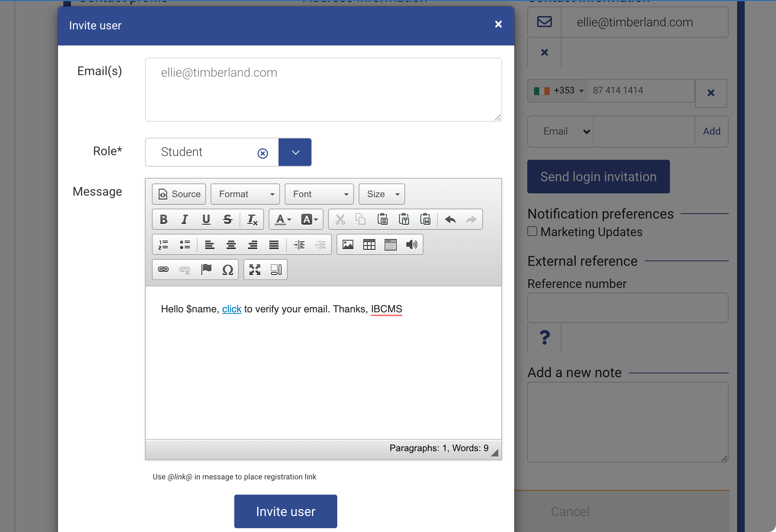Apply italic formatting in editor toolbar

pyautogui.click(x=185, y=219)
